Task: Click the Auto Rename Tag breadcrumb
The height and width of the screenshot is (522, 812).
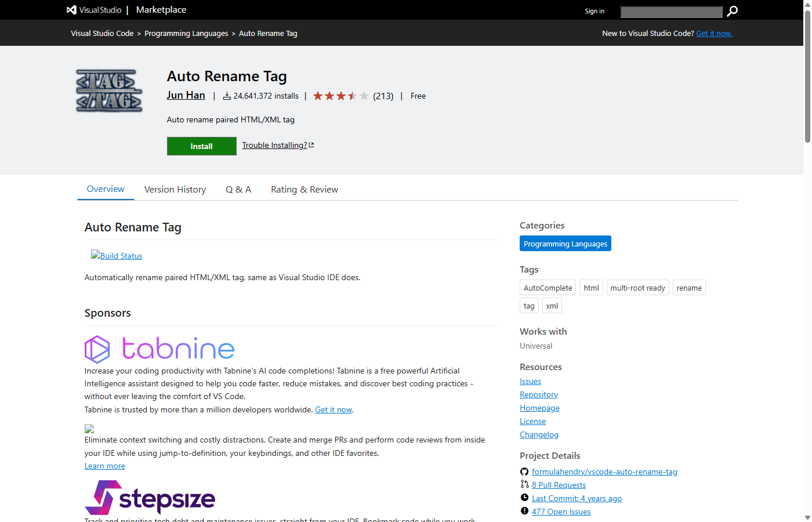Action: point(268,33)
